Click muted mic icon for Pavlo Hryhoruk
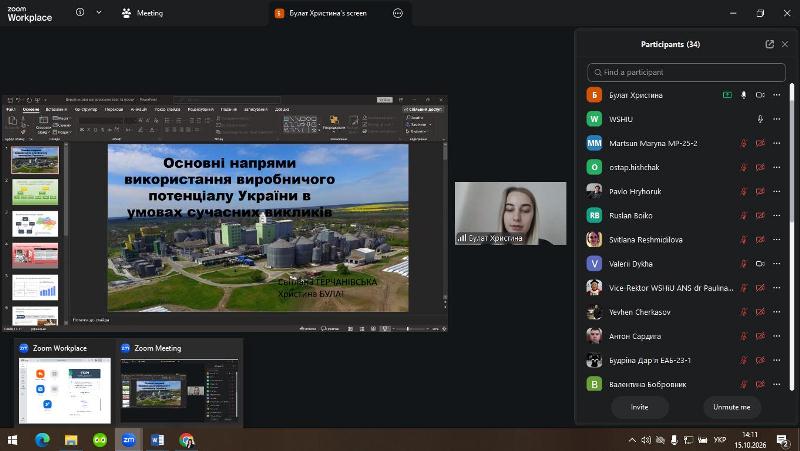This screenshot has height=451, width=800. 743,191
